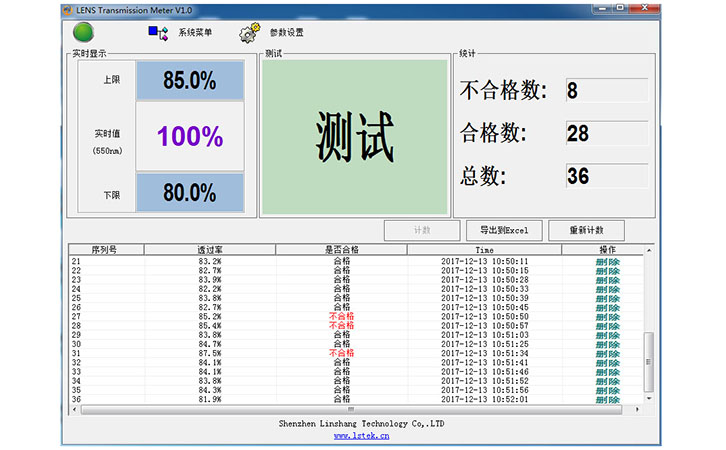Screen dimensions: 726x450
Task: Open the 参数设置 gear icon
Action: (249, 33)
